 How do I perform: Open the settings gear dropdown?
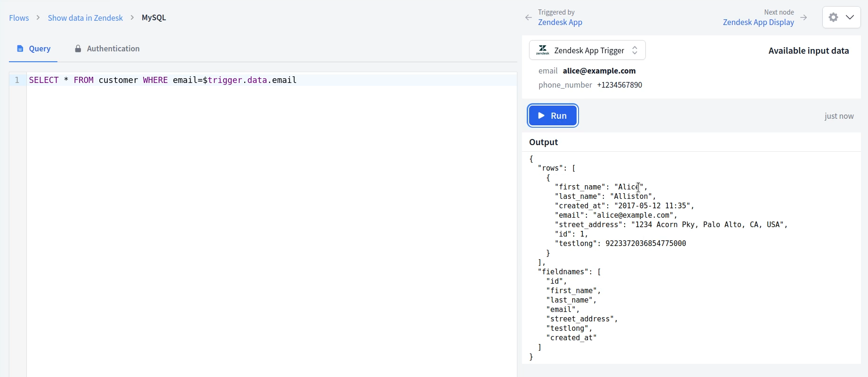pos(841,17)
